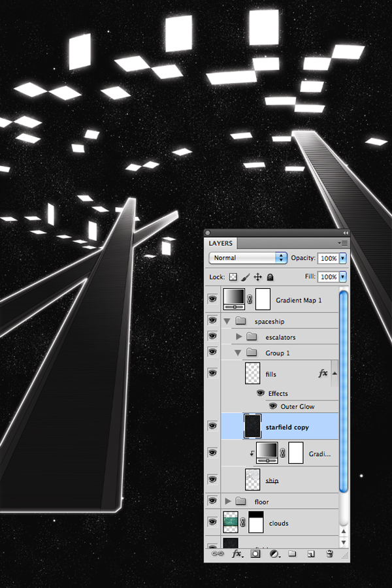Hide the Effects of the fills layer

pos(261,393)
